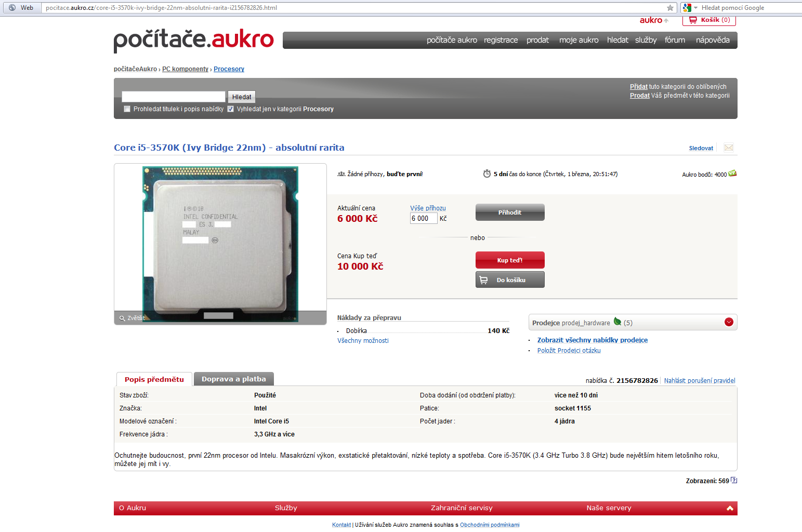Open the 'počítače aukro' menu item

[452, 40]
